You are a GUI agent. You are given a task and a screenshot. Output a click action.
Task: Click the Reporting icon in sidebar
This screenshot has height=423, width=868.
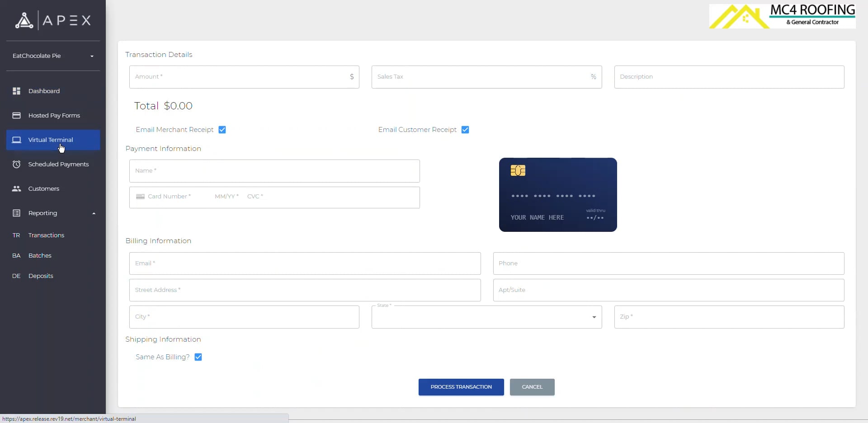(x=16, y=212)
